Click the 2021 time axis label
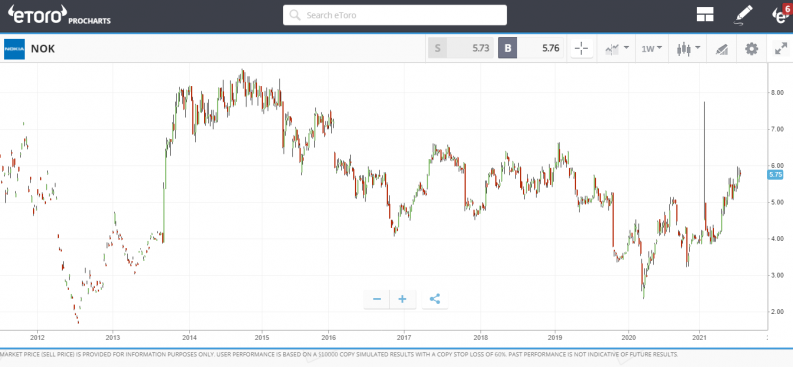The image size is (793, 367). 699,337
